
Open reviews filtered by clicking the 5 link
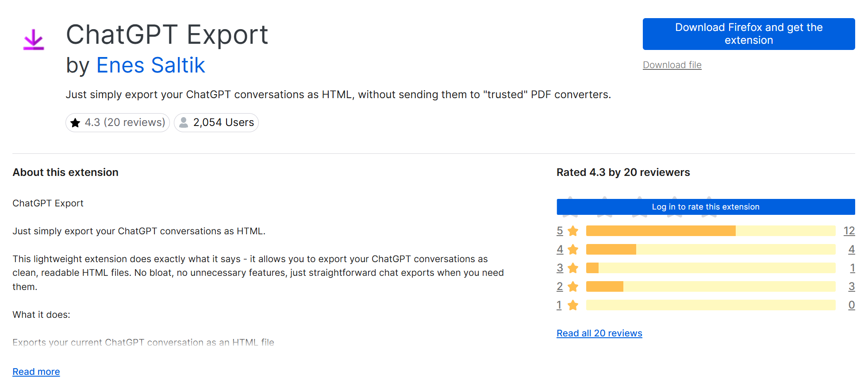(559, 230)
